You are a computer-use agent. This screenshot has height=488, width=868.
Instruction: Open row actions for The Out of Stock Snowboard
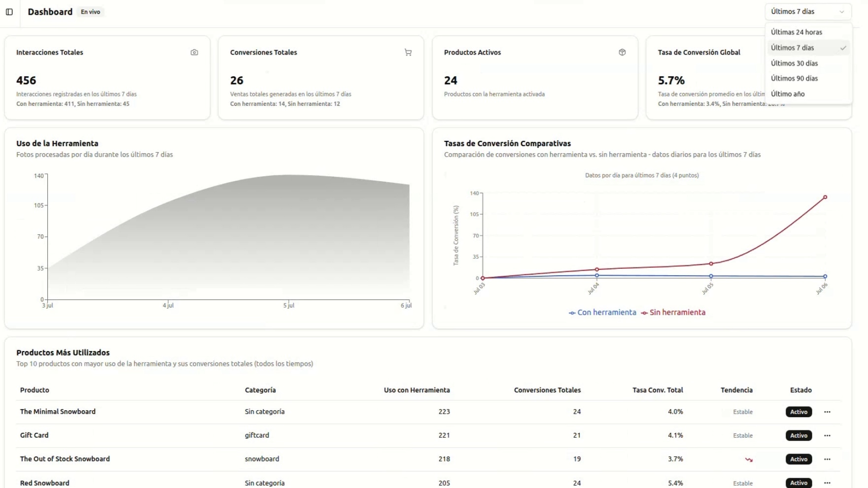click(828, 459)
